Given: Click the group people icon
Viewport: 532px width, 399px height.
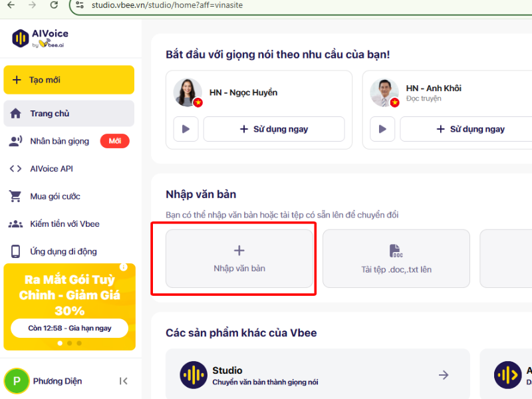Looking at the screenshot, I should coord(15,224).
